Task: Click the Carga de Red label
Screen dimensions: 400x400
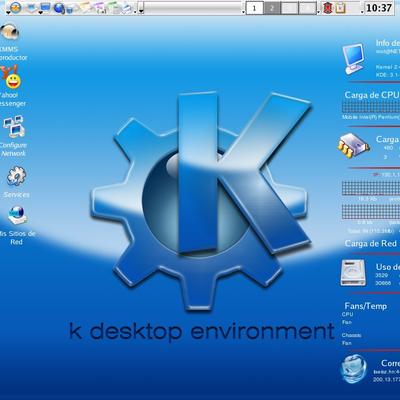Action: (371, 244)
